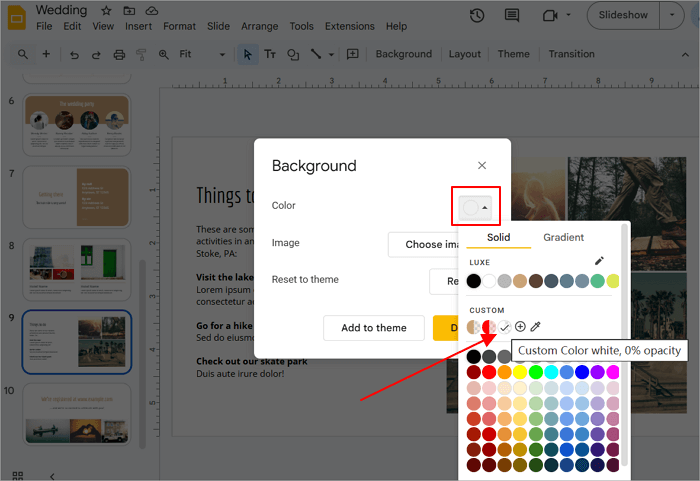This screenshot has height=481, width=700.
Task: Pick the yellow-green Luxe theme swatch
Action: point(612,281)
